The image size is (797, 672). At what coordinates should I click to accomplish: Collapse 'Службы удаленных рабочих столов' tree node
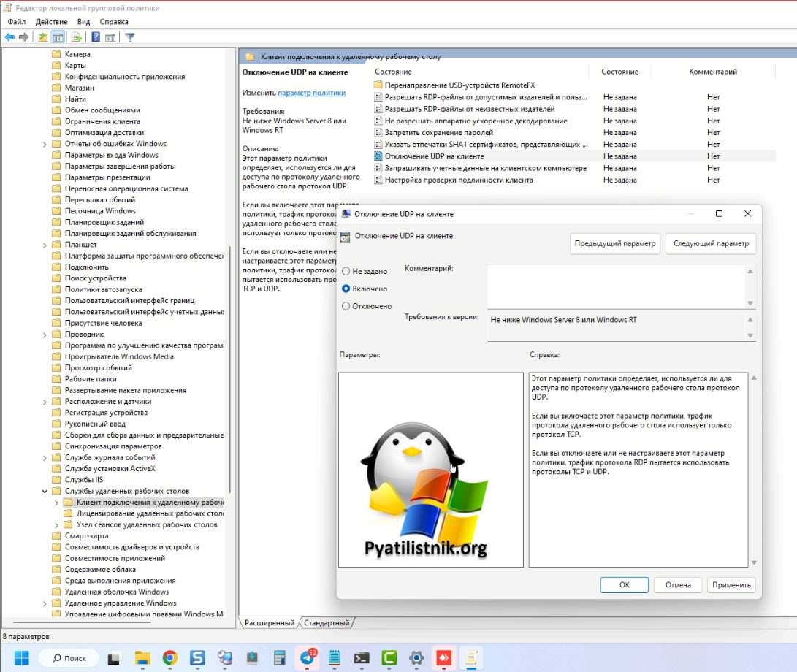pos(45,491)
